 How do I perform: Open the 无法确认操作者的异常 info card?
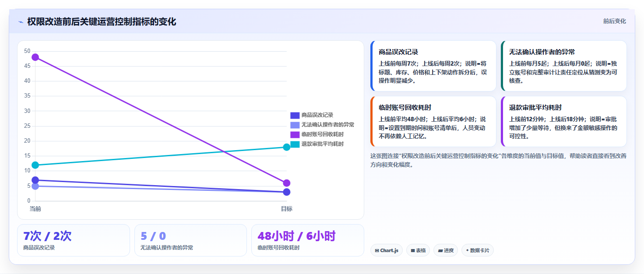564,66
